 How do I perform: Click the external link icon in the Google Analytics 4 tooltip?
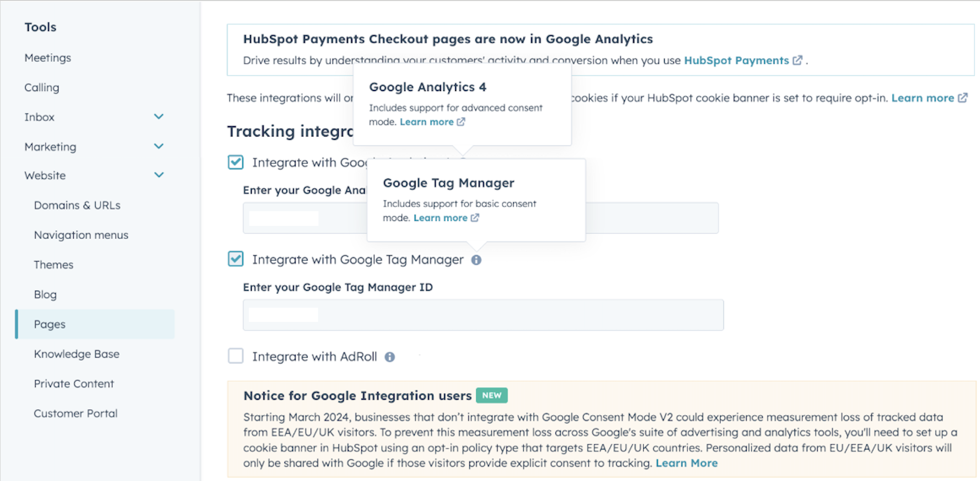coord(462,122)
